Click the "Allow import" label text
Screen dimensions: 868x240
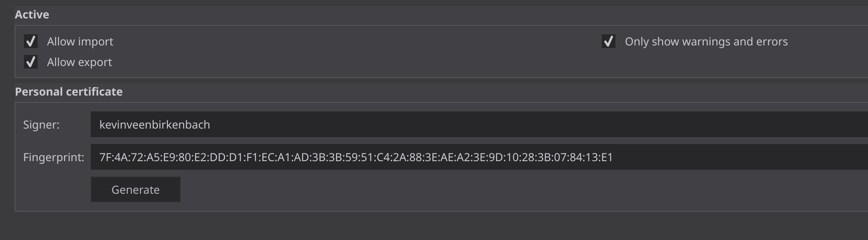pyautogui.click(x=80, y=42)
